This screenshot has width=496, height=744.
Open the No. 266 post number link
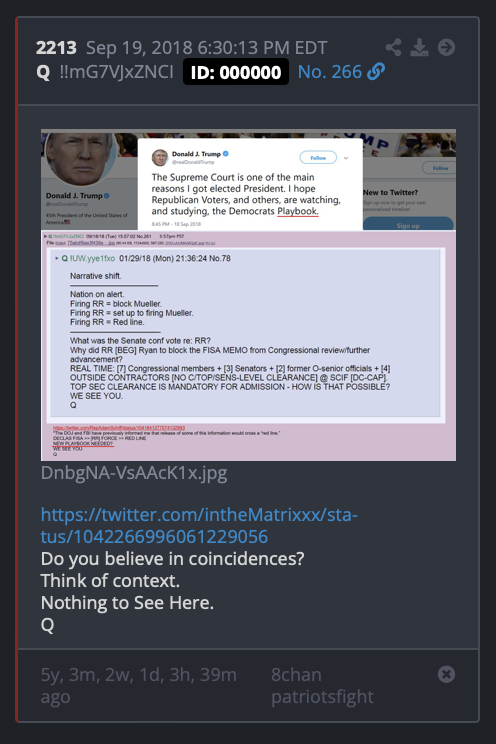329,72
